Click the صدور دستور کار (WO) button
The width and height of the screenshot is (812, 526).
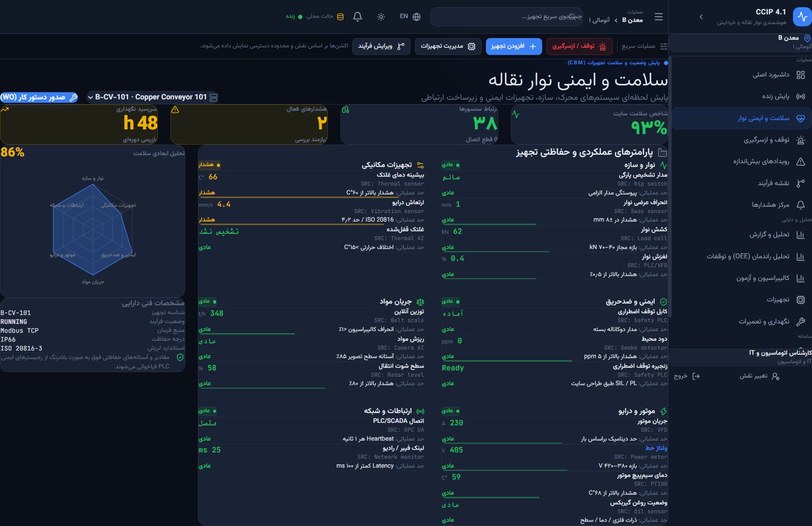coord(39,97)
